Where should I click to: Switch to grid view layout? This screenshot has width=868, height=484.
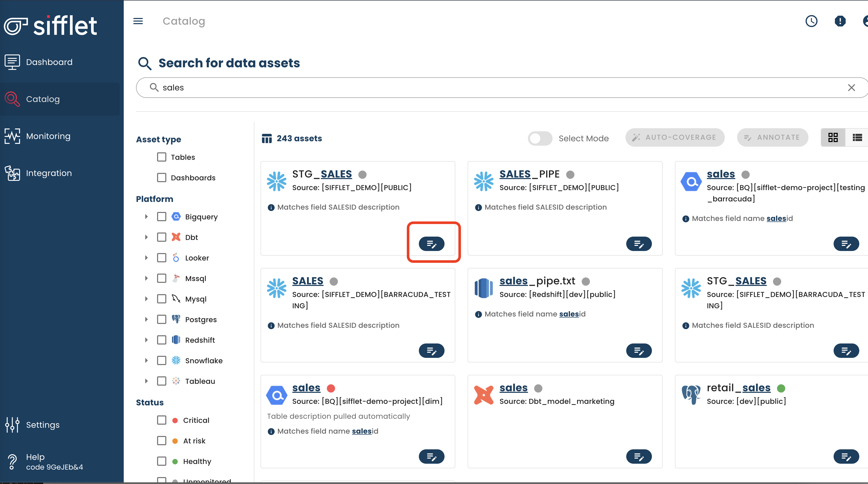tap(833, 137)
